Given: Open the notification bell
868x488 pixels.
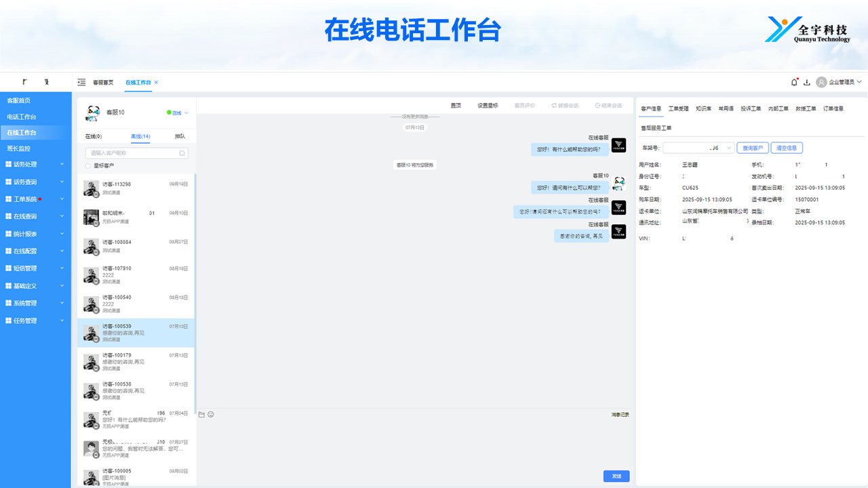Looking at the screenshot, I should (794, 82).
